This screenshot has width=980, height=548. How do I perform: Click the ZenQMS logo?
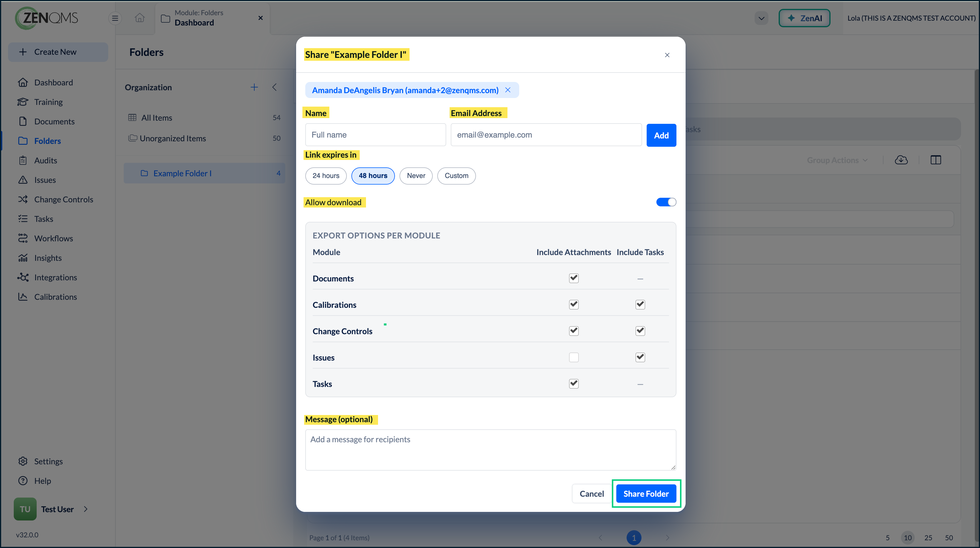click(x=46, y=18)
